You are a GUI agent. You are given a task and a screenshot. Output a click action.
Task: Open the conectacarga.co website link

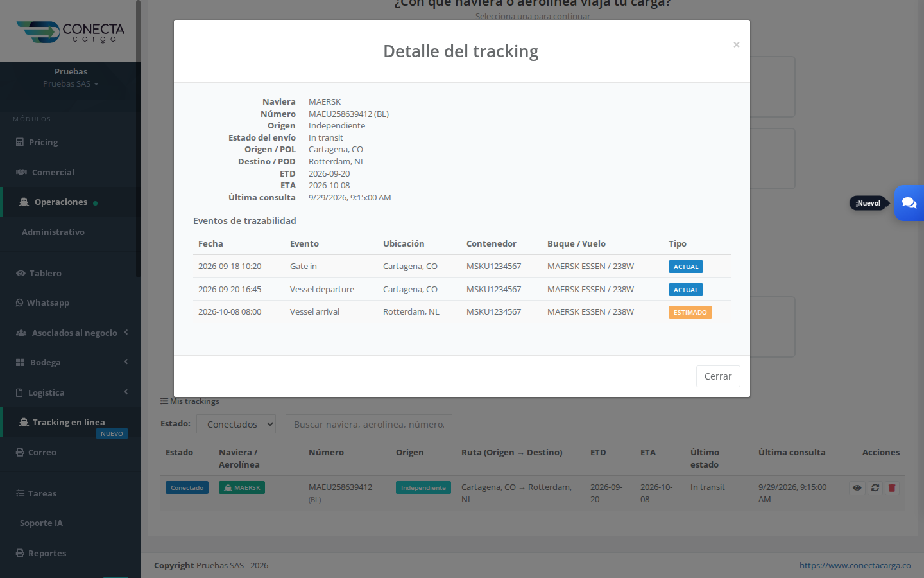click(855, 566)
